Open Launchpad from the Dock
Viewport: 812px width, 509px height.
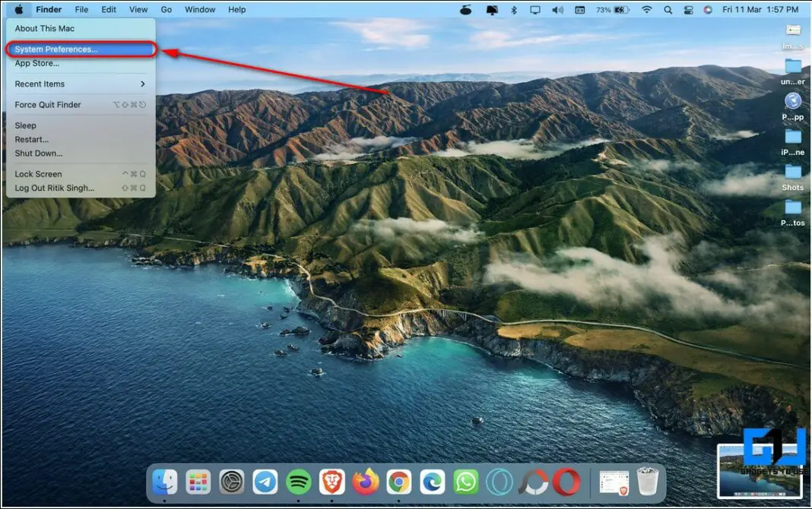click(198, 481)
